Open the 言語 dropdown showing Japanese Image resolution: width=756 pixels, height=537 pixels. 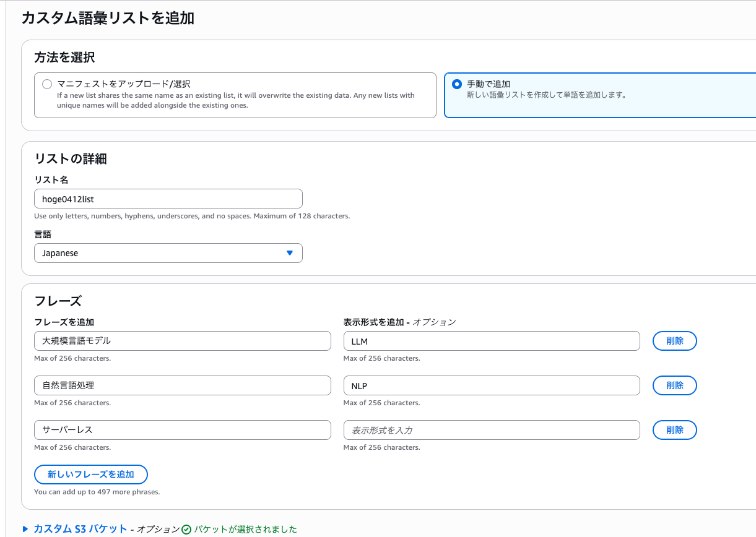pos(168,253)
